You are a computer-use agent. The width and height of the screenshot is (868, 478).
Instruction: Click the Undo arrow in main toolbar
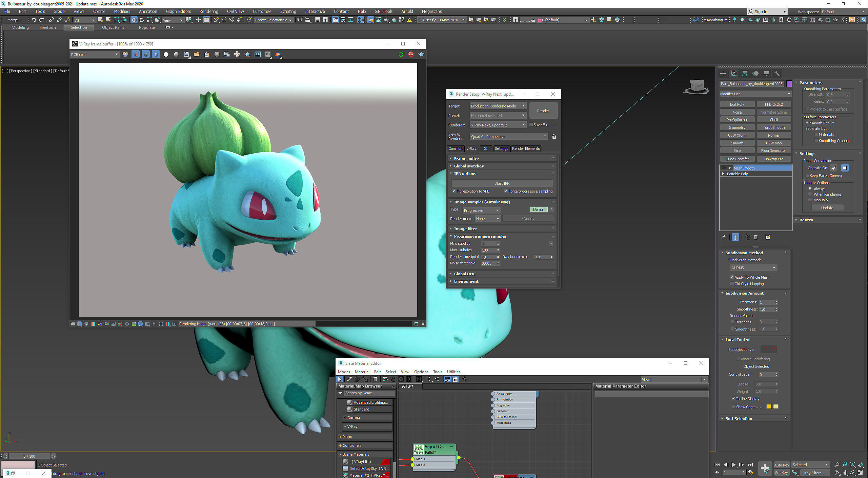click(34, 20)
